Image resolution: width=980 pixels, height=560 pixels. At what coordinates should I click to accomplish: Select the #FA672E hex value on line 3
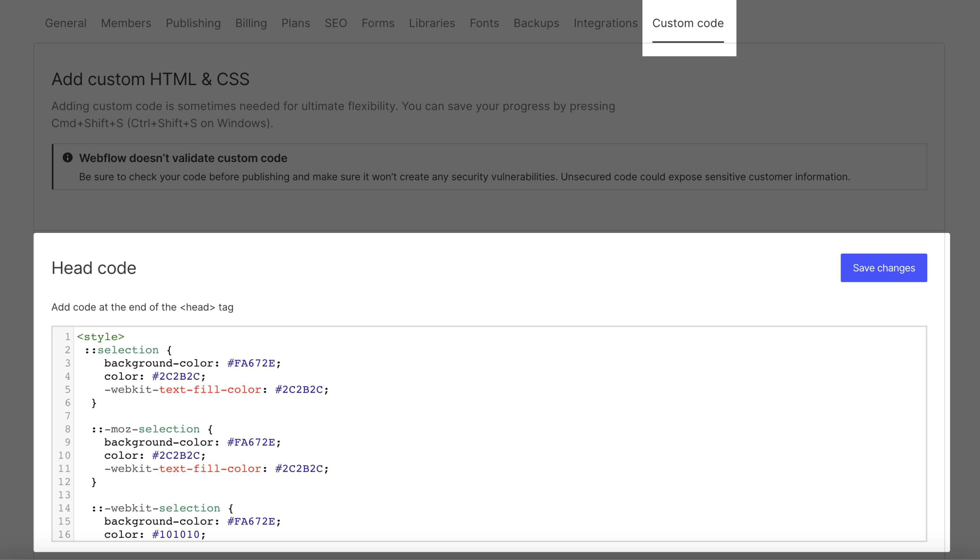[251, 363]
